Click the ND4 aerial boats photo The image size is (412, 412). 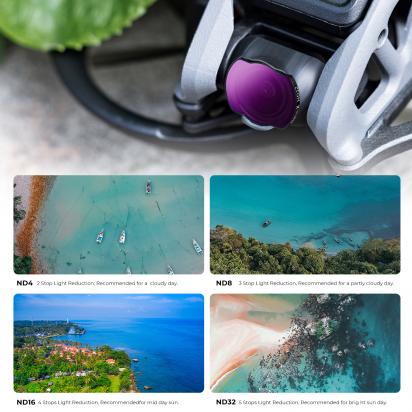[x=109, y=224]
